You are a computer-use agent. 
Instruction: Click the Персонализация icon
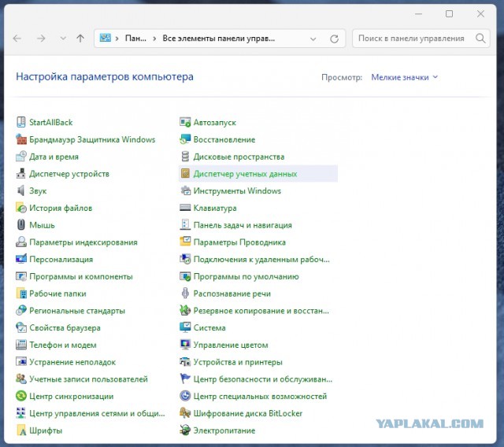coord(21,259)
